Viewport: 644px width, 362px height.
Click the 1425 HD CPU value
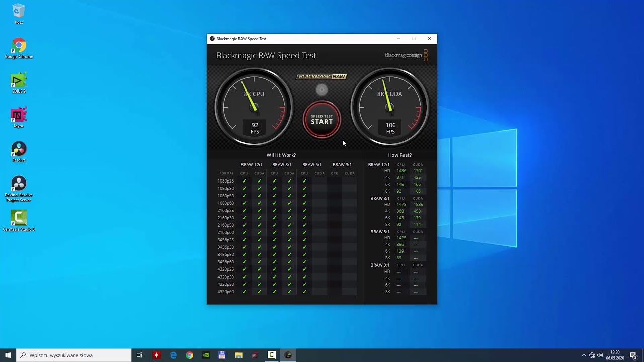(401, 238)
